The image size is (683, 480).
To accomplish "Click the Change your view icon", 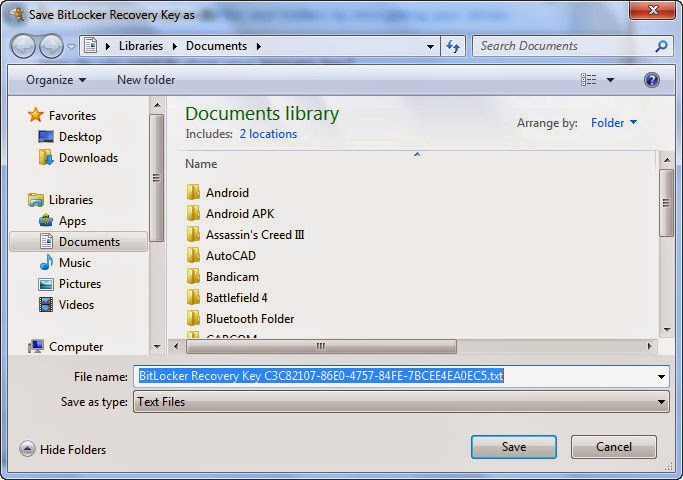I will pos(588,80).
